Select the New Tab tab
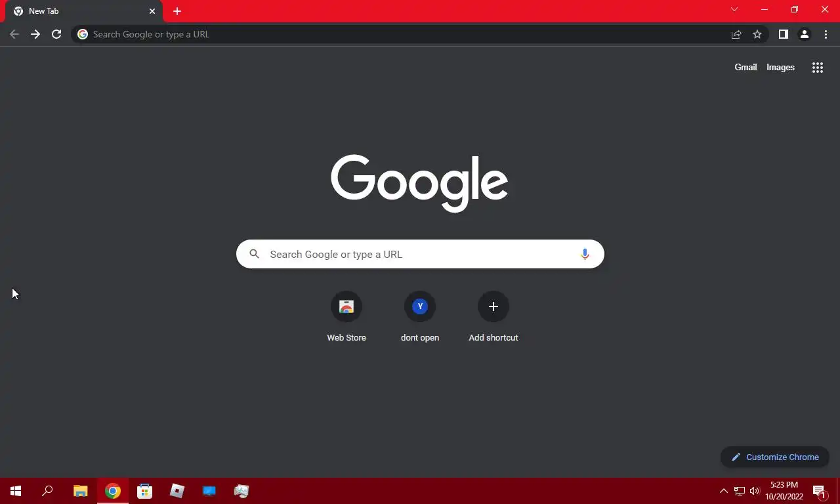 (84, 11)
